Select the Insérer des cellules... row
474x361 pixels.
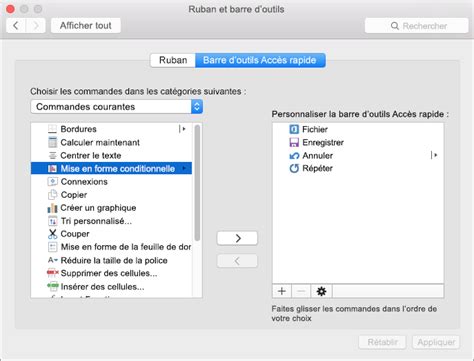(111, 287)
